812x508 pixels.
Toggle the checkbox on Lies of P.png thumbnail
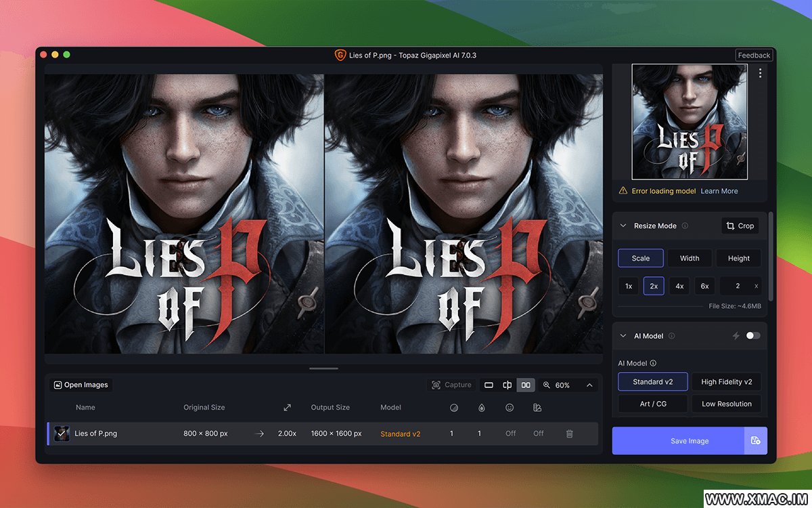coord(62,433)
